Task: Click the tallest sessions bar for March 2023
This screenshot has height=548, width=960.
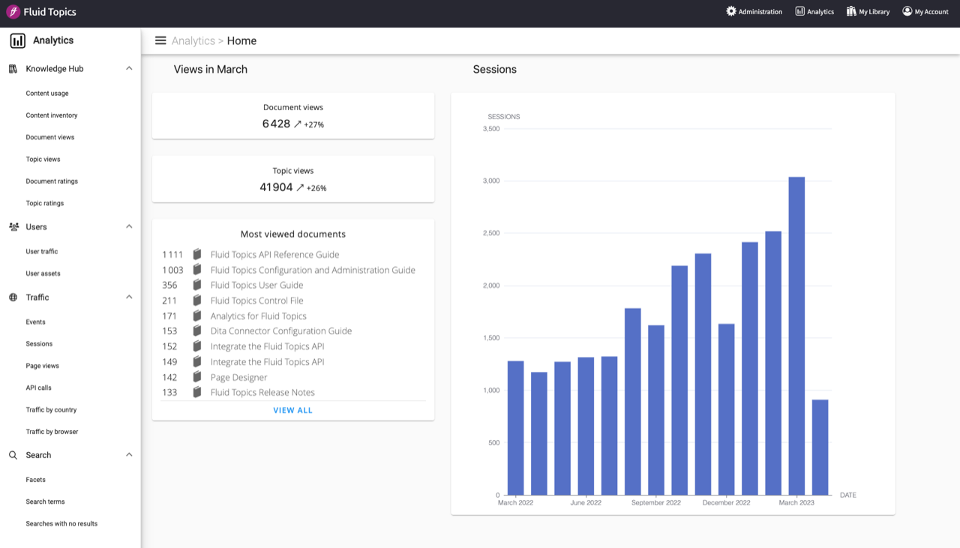Action: coord(797,336)
